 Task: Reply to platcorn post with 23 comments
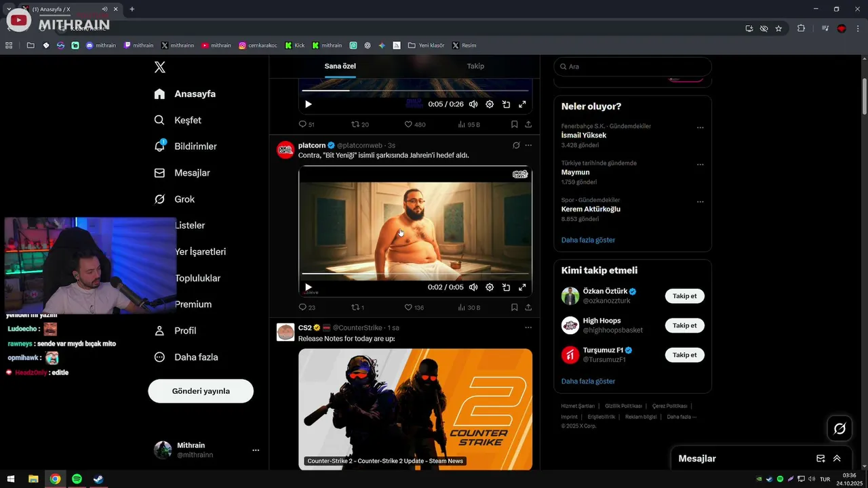click(307, 307)
